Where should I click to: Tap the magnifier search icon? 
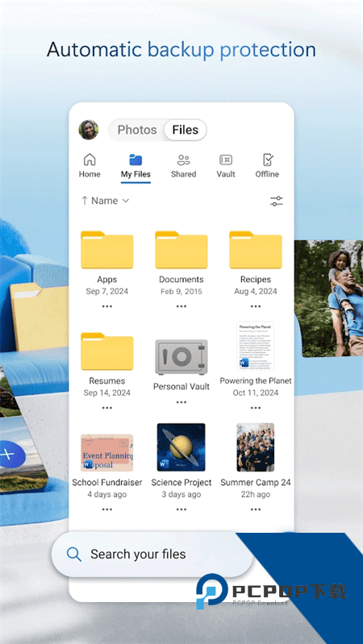pyautogui.click(x=74, y=555)
